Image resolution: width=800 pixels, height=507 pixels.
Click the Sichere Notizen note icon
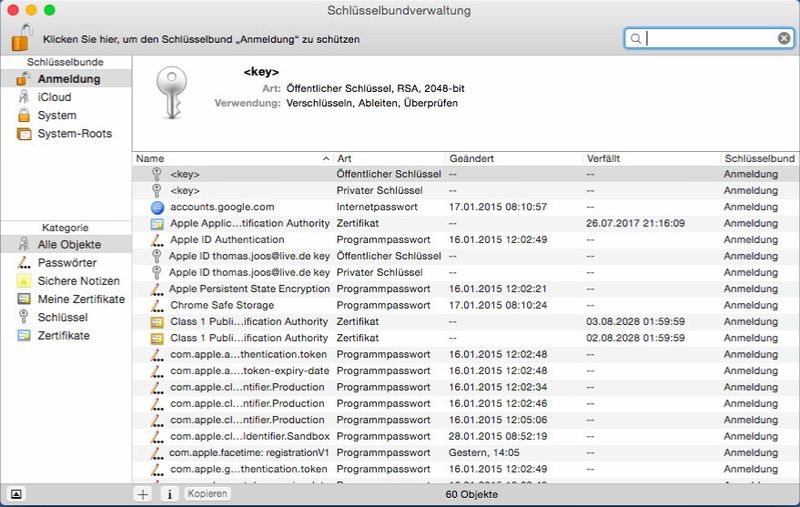23,281
